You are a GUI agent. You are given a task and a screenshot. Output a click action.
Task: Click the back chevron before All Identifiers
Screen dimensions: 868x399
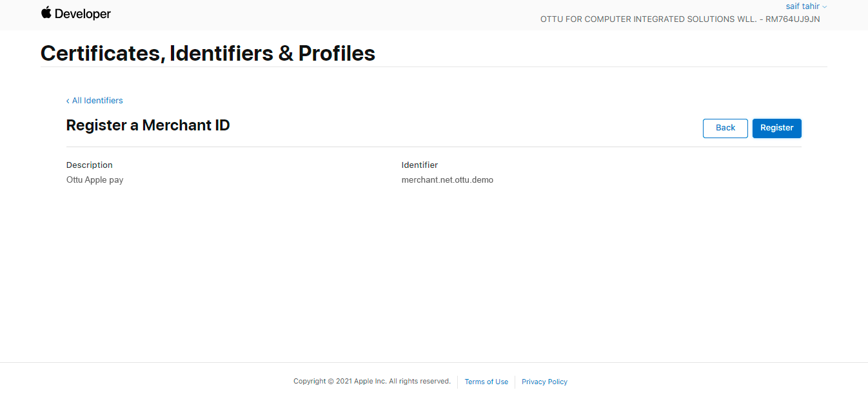pyautogui.click(x=68, y=101)
